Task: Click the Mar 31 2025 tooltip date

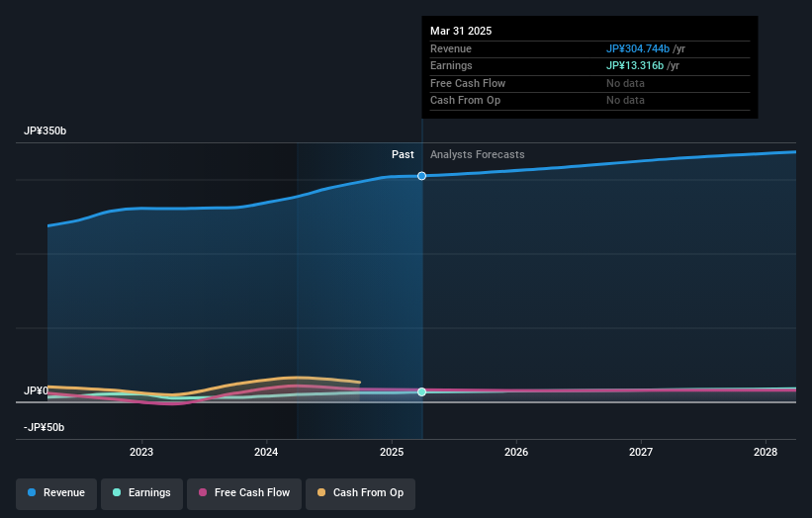Action: 461,31
